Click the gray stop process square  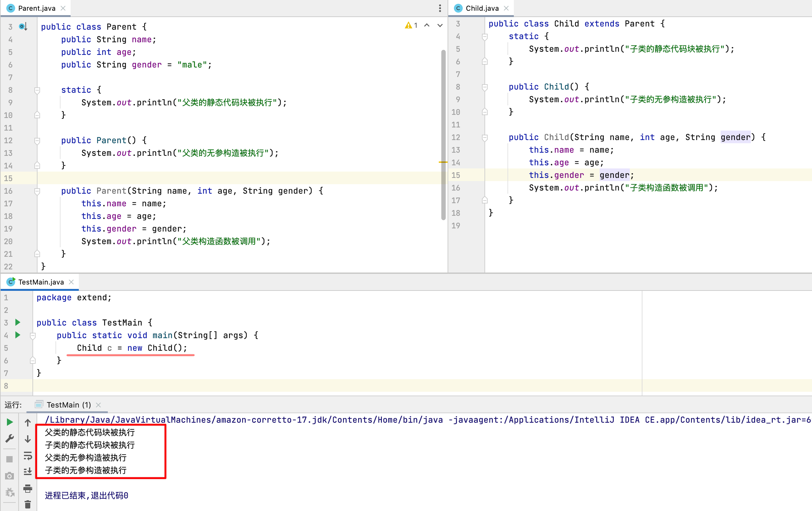click(9, 459)
